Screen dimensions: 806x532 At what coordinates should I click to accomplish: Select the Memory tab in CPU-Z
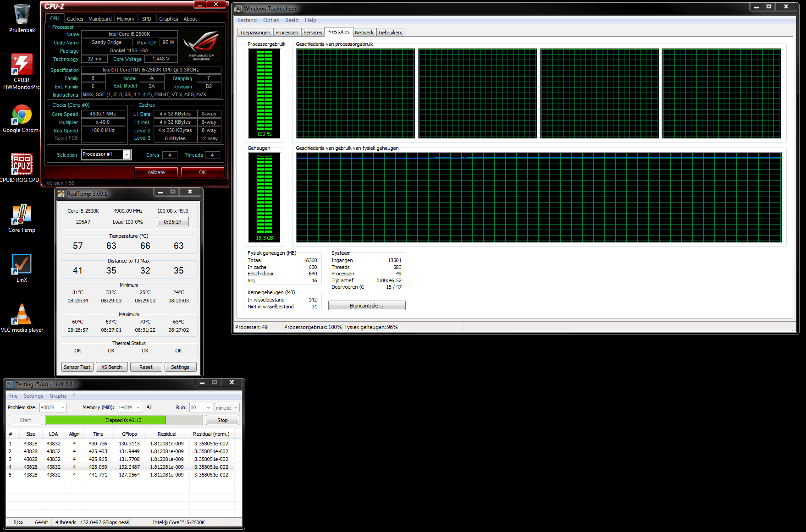click(x=126, y=19)
